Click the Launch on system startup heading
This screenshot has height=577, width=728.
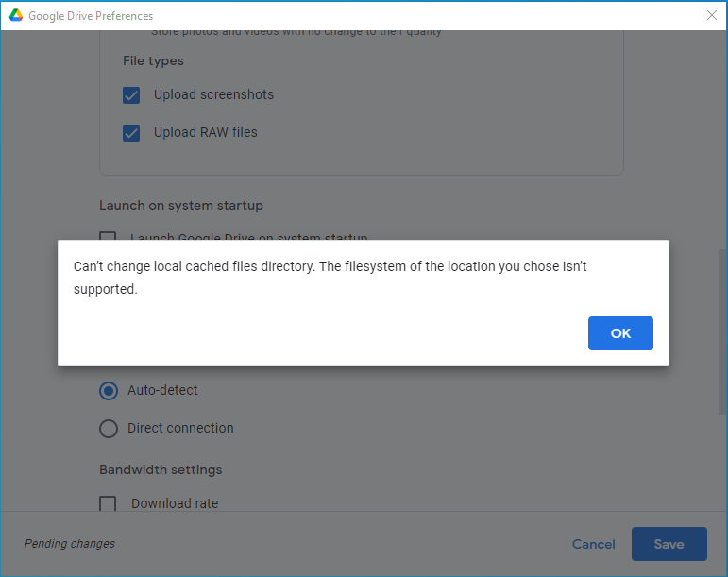(181, 205)
